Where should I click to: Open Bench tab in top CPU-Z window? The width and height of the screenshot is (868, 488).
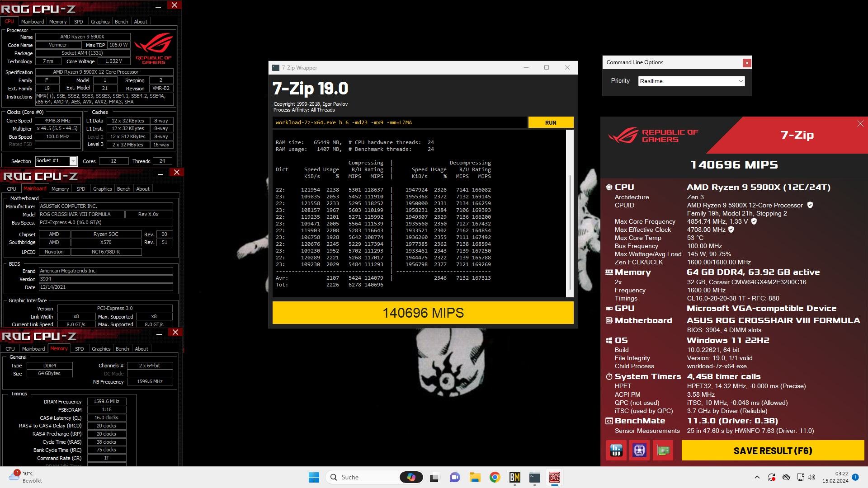121,22
